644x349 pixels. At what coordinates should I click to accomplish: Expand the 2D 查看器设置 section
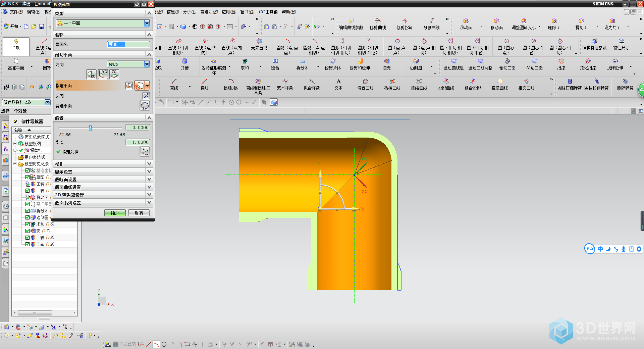[149, 195]
